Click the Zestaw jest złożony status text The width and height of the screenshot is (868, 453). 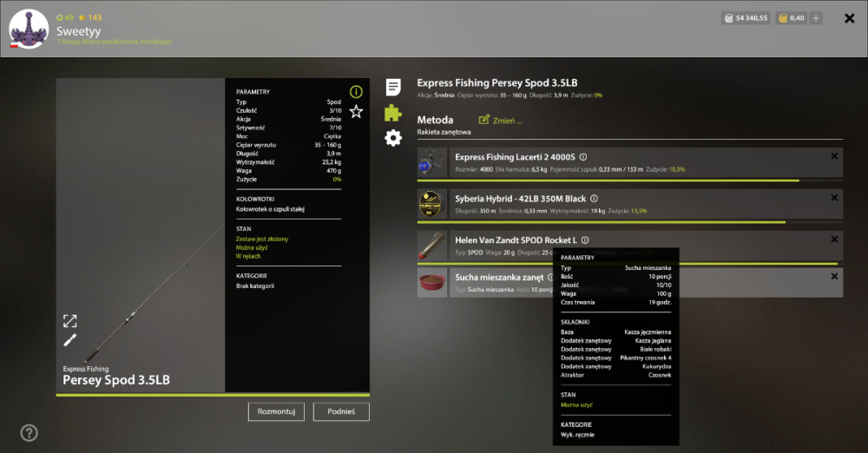coord(262,240)
